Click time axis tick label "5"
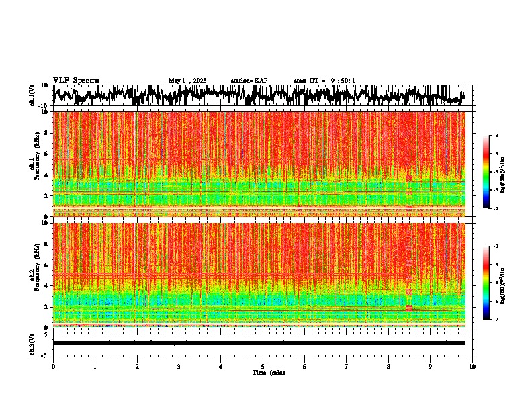The width and height of the screenshot is (532, 411). [x=263, y=367]
